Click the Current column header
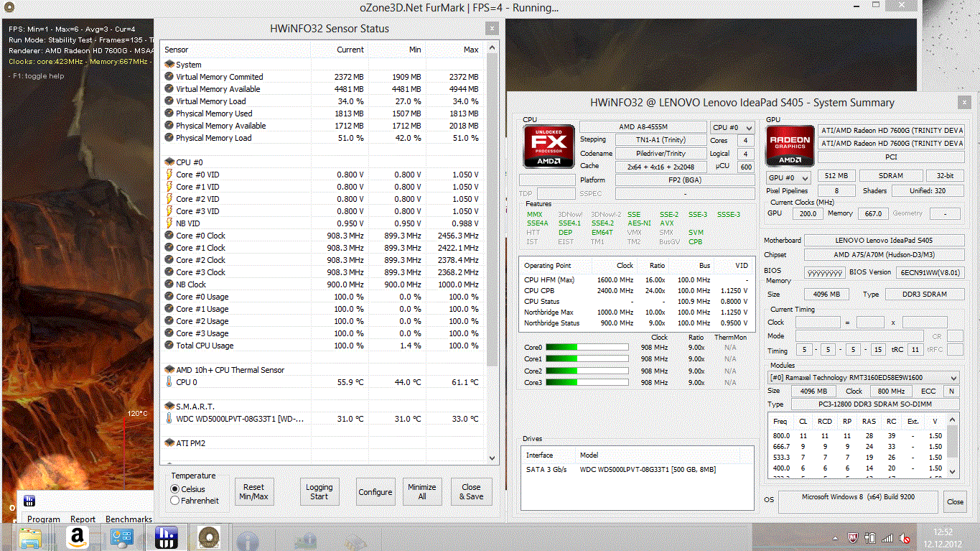This screenshot has height=551, width=980. [340, 50]
